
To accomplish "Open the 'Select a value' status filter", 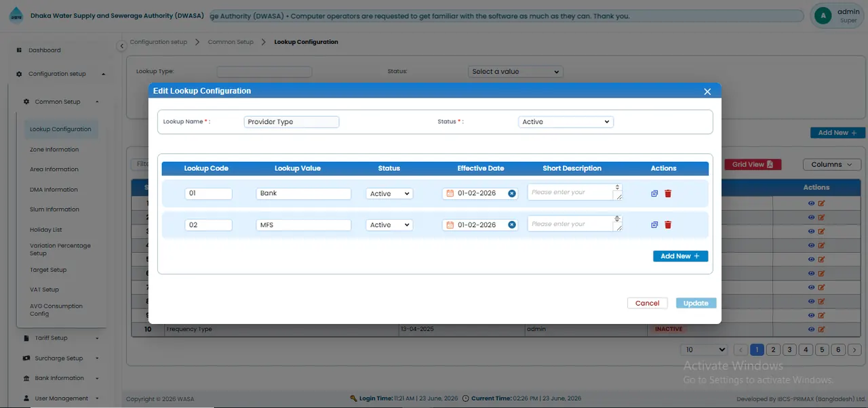I will [x=515, y=71].
